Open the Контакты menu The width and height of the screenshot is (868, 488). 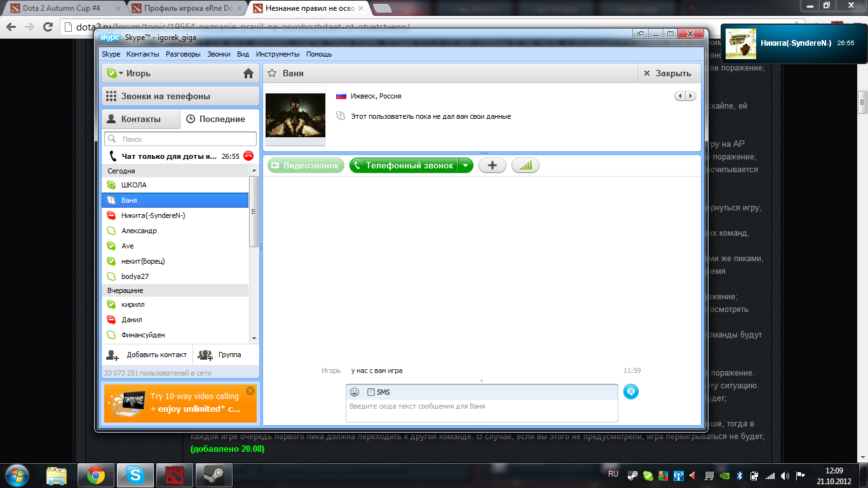coord(143,54)
